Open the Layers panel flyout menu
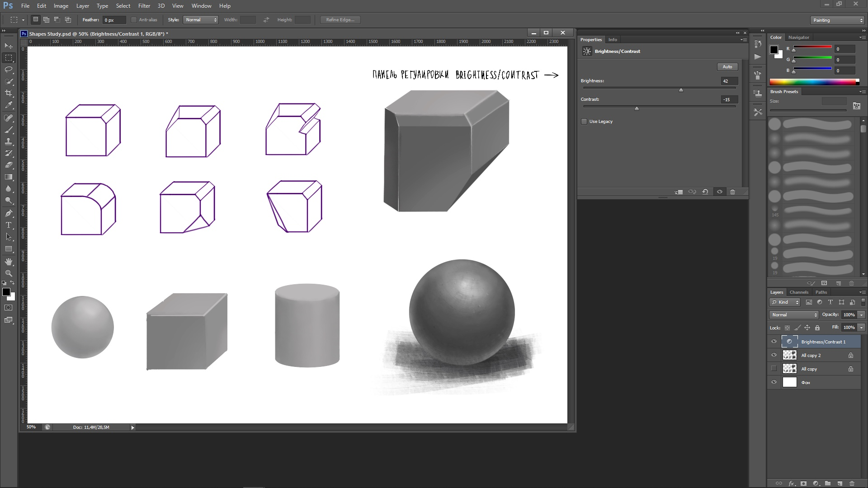 click(862, 292)
